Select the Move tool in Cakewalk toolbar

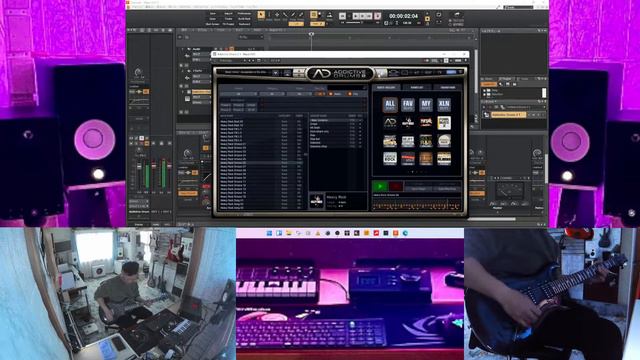277,16
